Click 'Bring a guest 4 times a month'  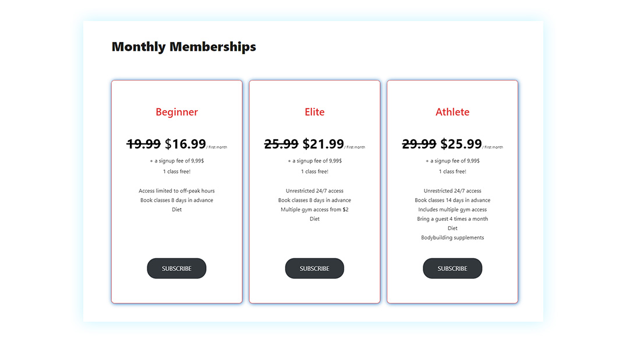[452, 219]
